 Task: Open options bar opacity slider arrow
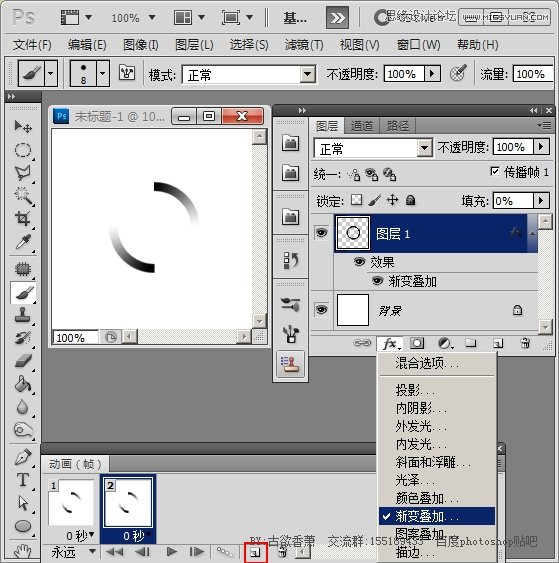pos(432,74)
